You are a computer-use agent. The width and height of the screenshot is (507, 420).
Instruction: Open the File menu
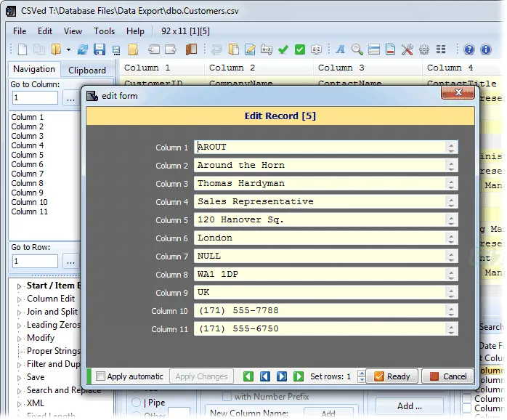click(x=20, y=31)
